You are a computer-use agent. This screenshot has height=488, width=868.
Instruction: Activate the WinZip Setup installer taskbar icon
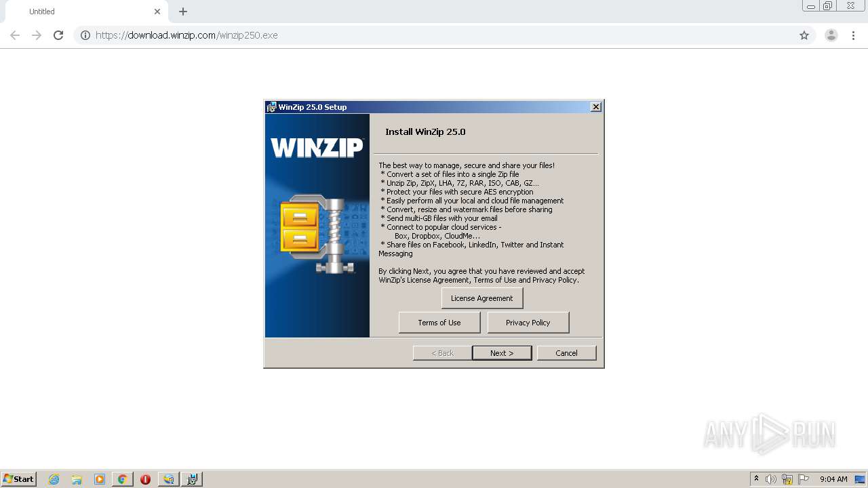pos(192,479)
